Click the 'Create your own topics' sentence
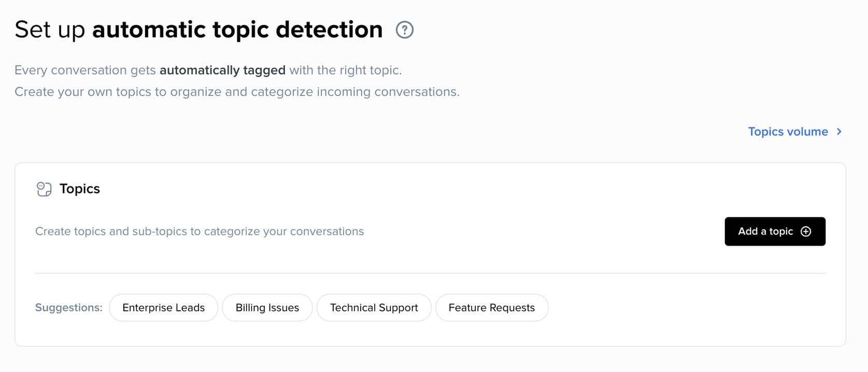The image size is (868, 372). tap(237, 92)
